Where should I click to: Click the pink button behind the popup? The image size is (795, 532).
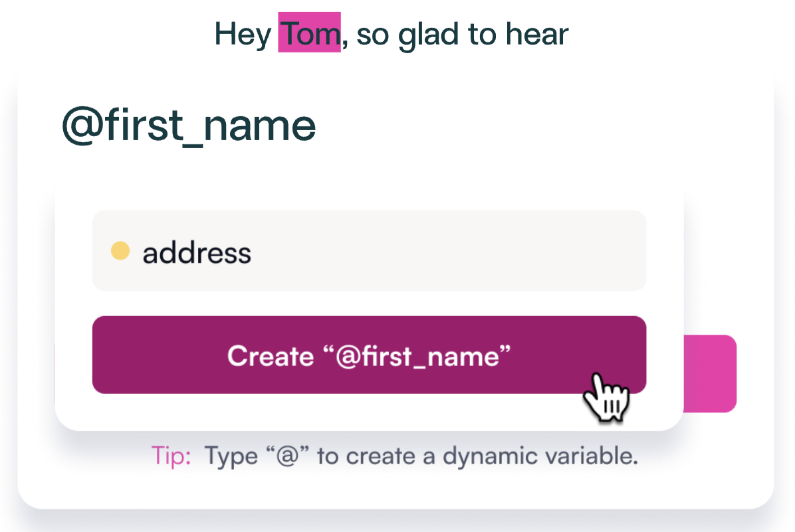[710, 373]
